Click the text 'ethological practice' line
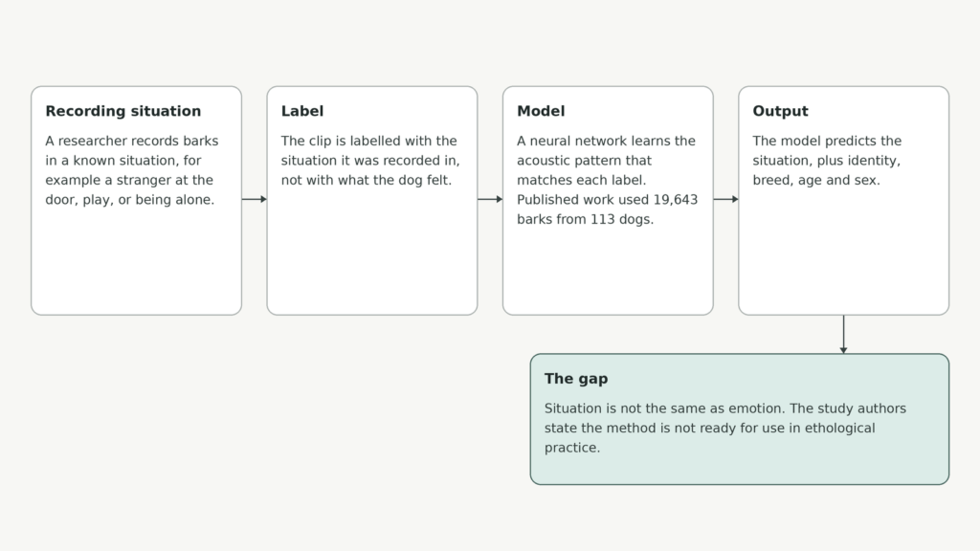 coord(709,438)
